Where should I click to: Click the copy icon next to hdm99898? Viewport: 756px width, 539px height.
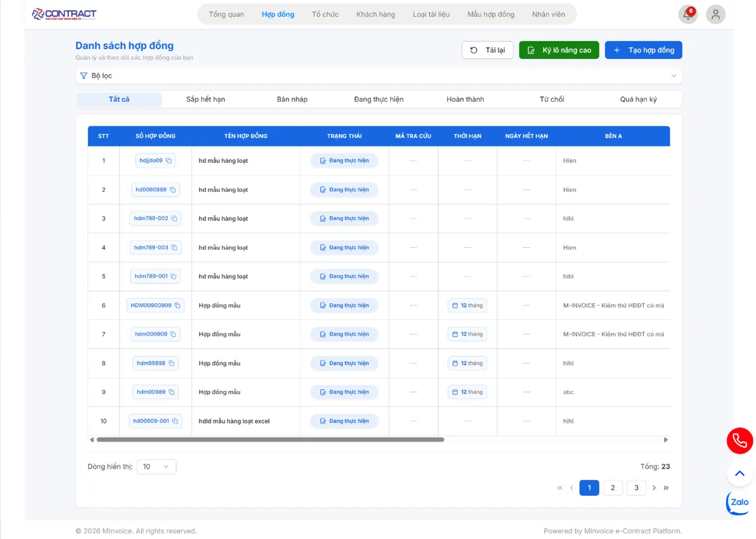pos(171,363)
